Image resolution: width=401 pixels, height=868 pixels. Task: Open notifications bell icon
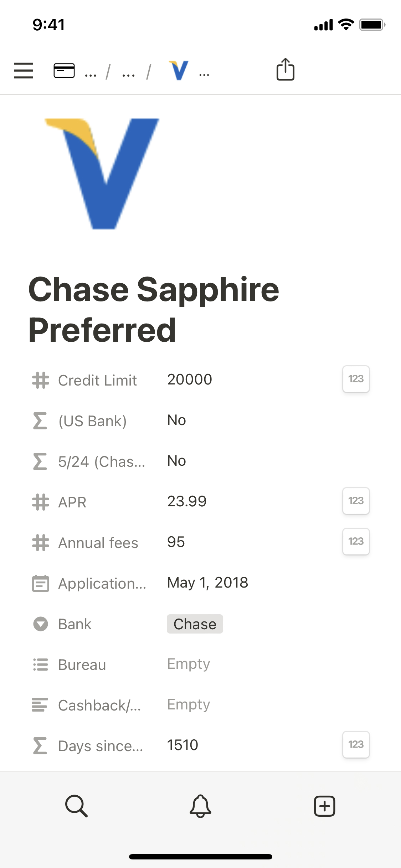[x=200, y=805]
